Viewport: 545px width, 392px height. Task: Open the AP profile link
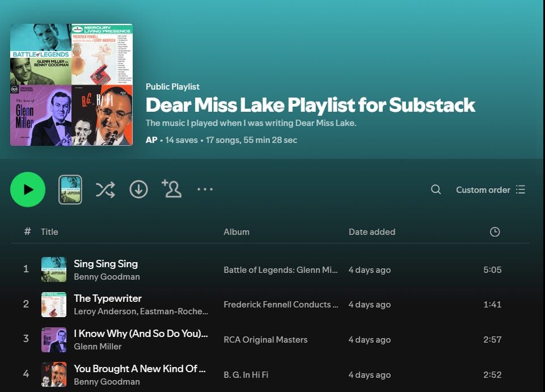[x=151, y=140]
